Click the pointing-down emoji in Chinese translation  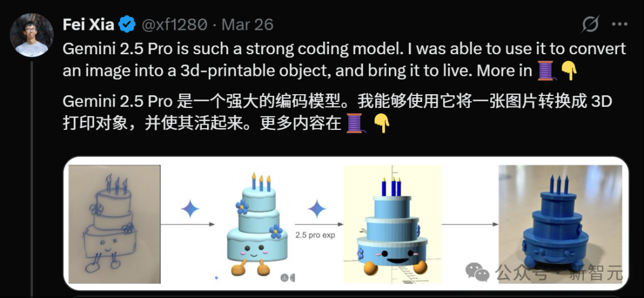[x=382, y=123]
